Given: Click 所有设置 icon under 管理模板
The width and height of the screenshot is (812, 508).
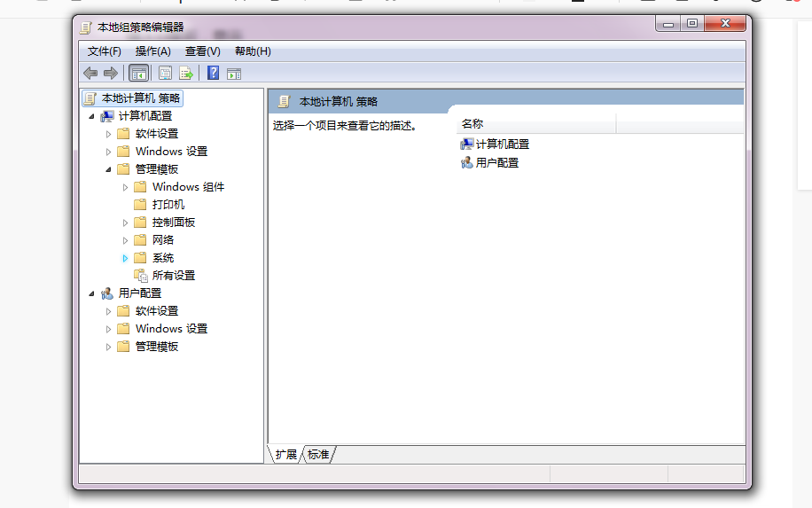Looking at the screenshot, I should (141, 276).
